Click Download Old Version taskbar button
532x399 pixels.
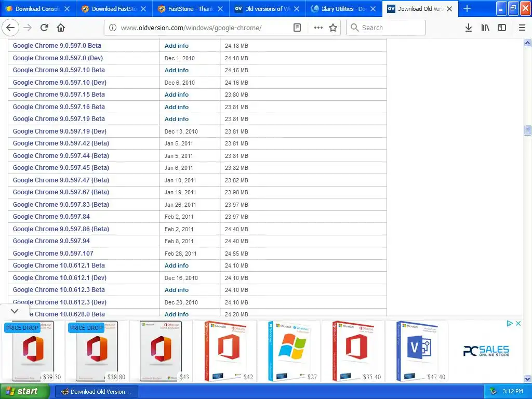coord(96,392)
